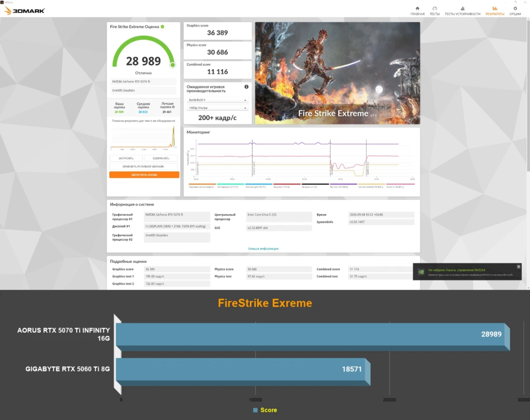The image size is (530, 420).
Task: Open the Опции settings tab
Action: coord(515,11)
